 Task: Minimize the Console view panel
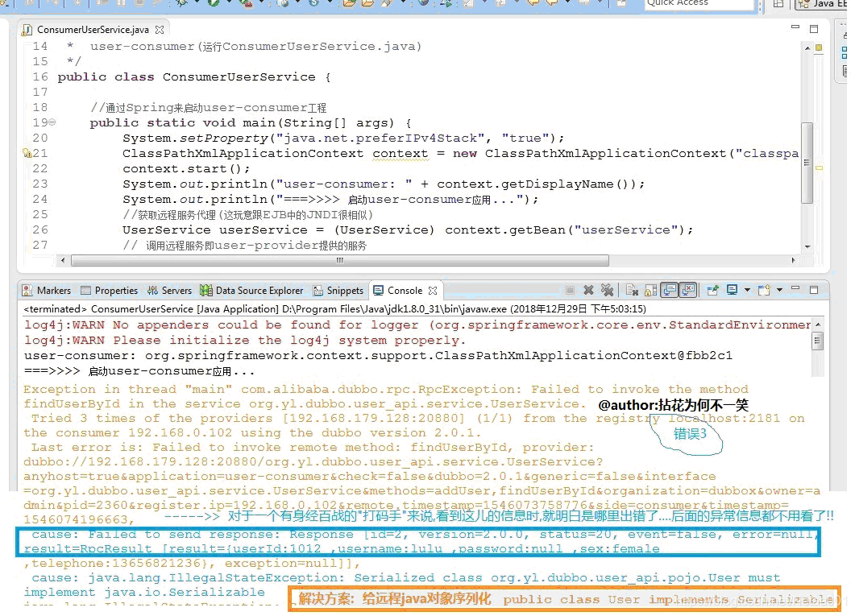click(x=795, y=288)
